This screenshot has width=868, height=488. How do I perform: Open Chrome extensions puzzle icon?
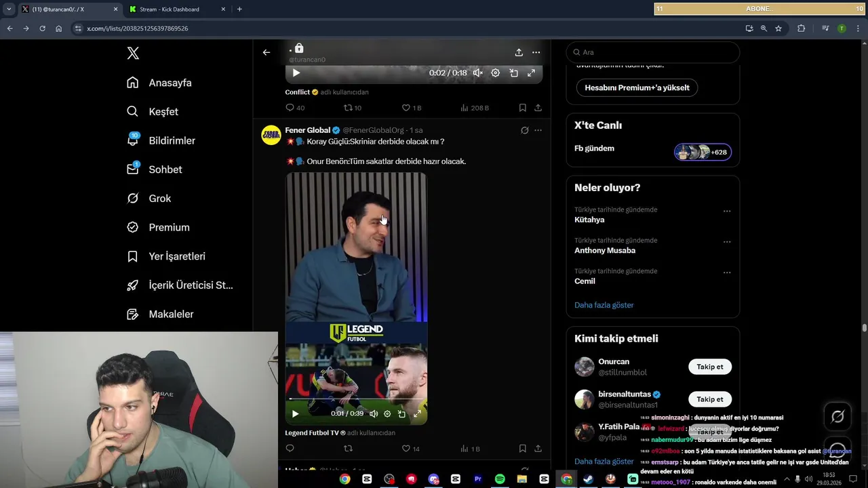[801, 28]
